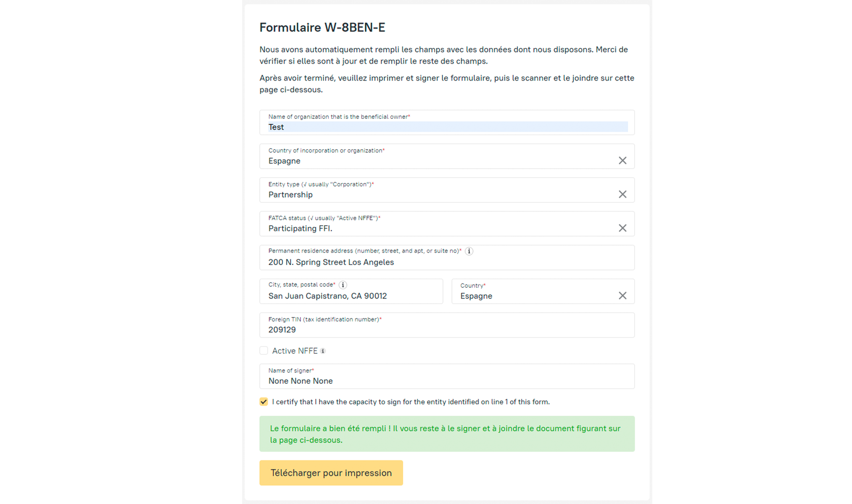Click the info icon beside Active NFFE
The width and height of the screenshot is (852, 504).
[x=323, y=351]
